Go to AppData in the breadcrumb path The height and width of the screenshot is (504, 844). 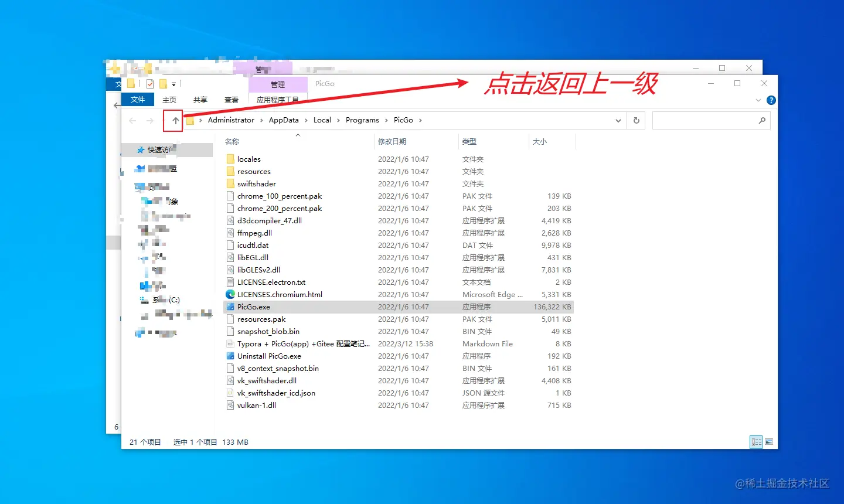(x=284, y=120)
